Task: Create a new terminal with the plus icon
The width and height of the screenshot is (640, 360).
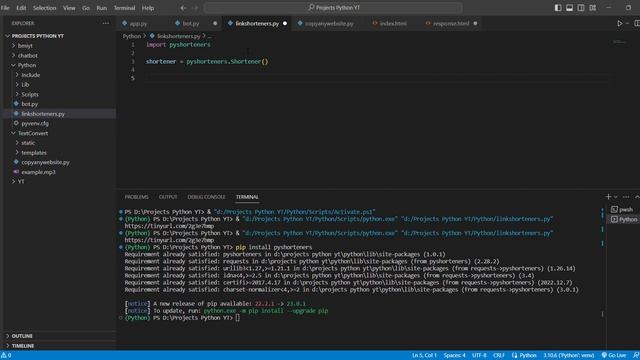Action: point(608,197)
